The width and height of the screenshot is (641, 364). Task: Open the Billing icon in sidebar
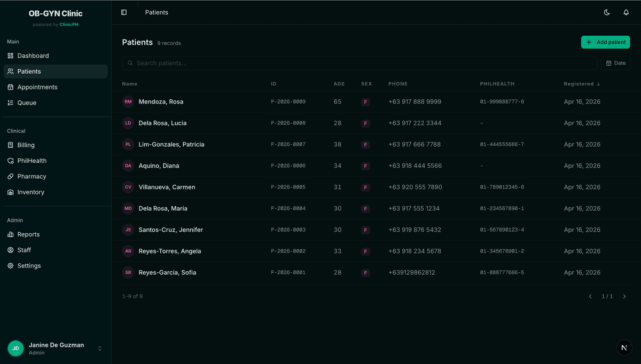(x=11, y=145)
